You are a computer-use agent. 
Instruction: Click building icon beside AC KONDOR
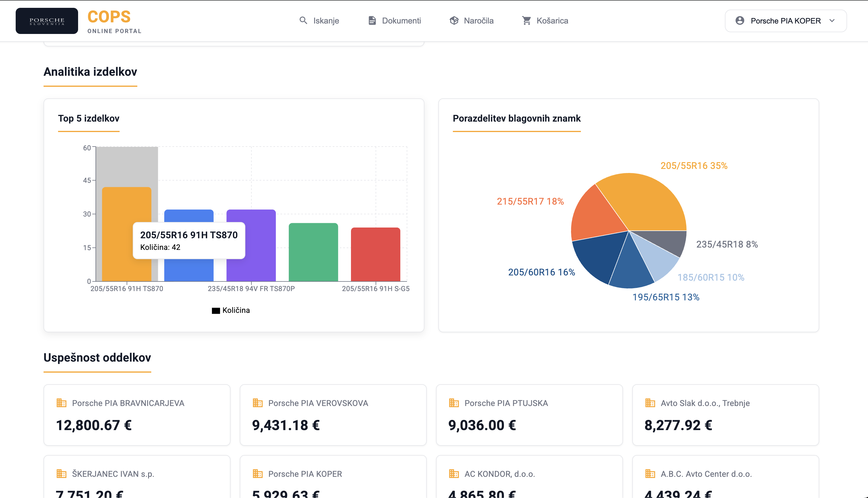454,474
